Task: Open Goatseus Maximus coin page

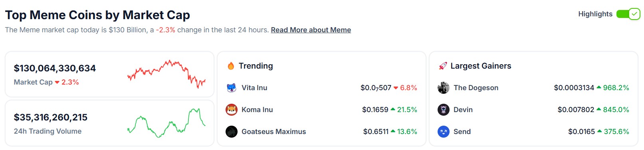Action: pyautogui.click(x=273, y=132)
